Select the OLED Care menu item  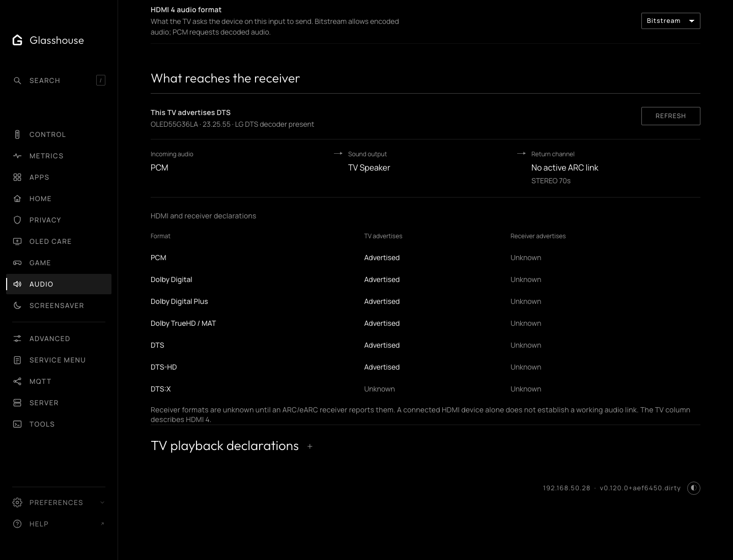pyautogui.click(x=59, y=241)
